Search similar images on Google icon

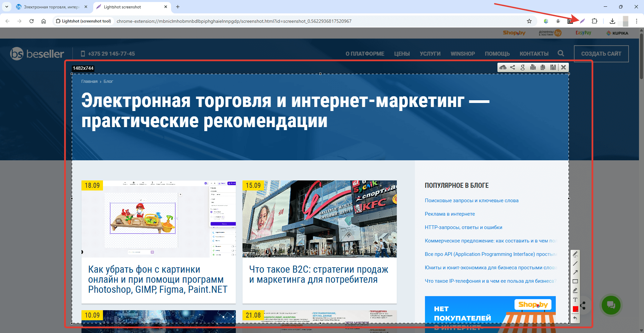click(523, 67)
